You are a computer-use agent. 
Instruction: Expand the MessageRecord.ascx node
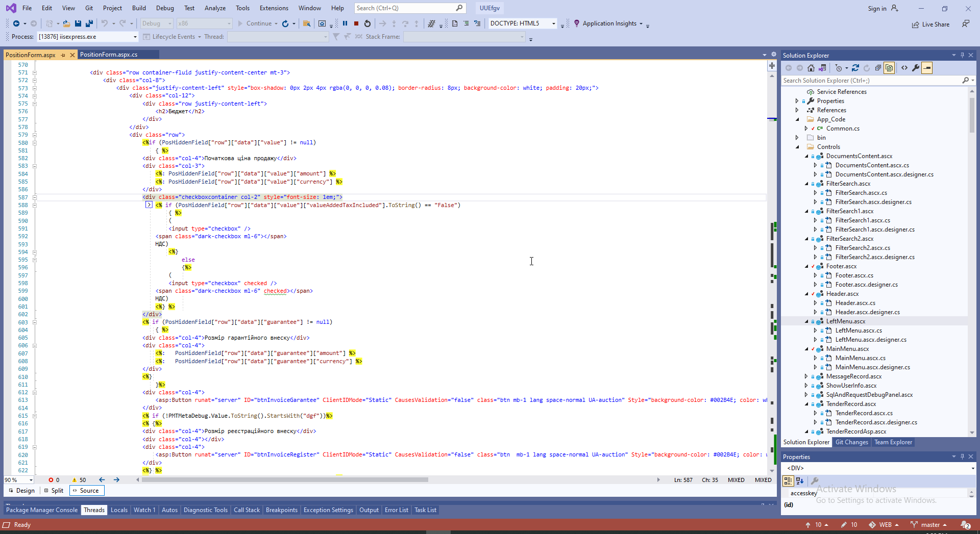806,376
